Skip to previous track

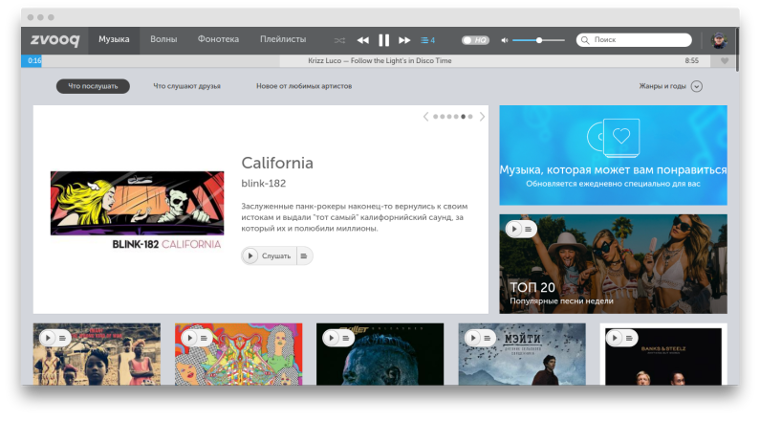(x=363, y=40)
